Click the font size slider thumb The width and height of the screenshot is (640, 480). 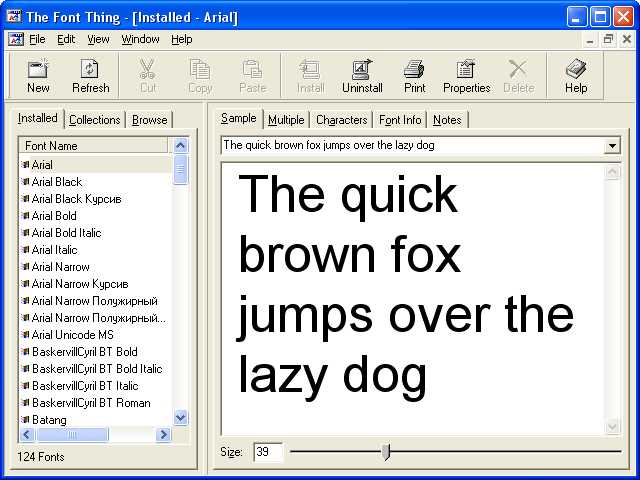386,452
